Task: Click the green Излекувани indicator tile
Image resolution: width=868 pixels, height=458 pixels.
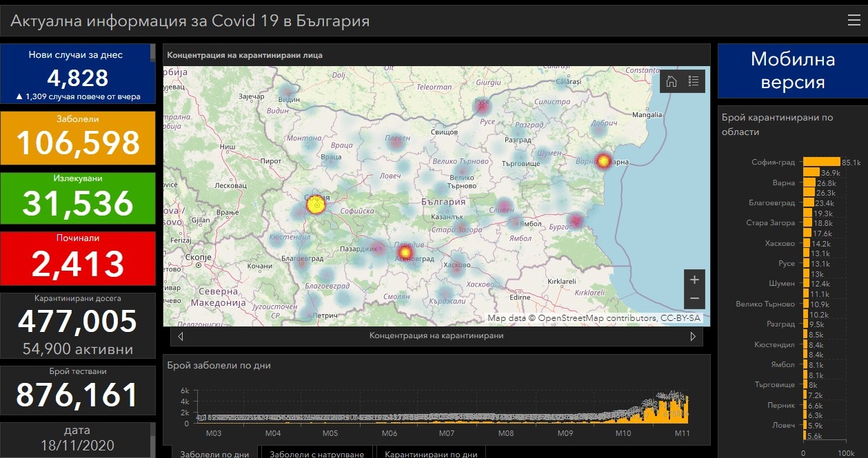Action: (77, 198)
